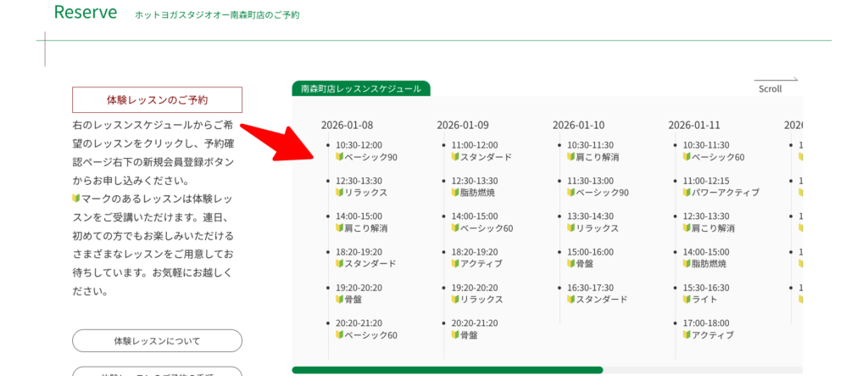Viewport: 868px width, 376px height.
Task: Click beginner mark icon beside 2026-01-08 ベーシック90
Action: point(339,157)
